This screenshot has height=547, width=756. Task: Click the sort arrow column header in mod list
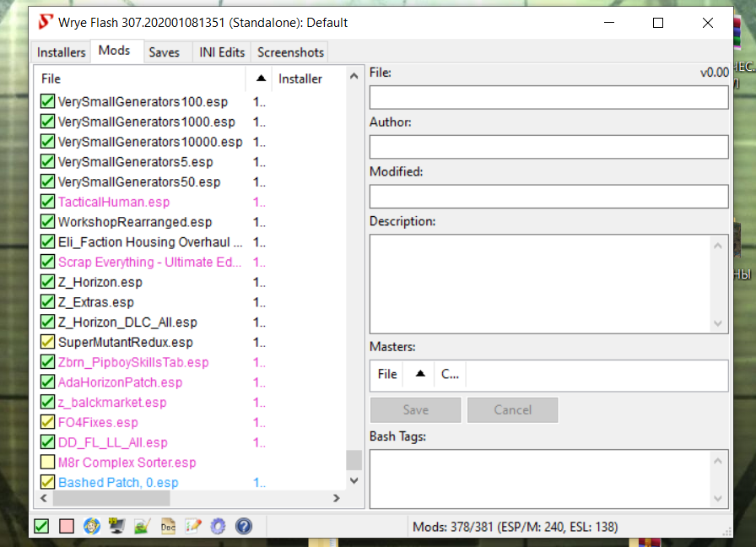click(258, 79)
